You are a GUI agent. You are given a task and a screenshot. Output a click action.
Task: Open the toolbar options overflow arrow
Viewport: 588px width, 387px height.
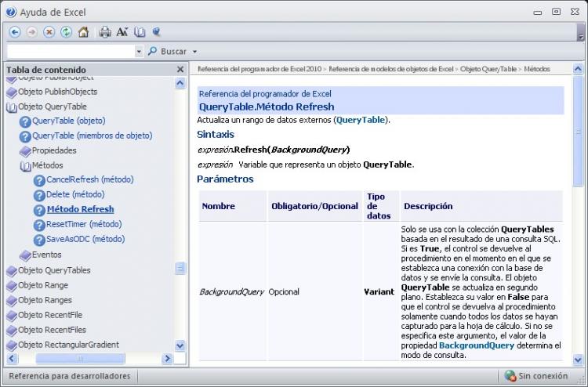(581, 37)
